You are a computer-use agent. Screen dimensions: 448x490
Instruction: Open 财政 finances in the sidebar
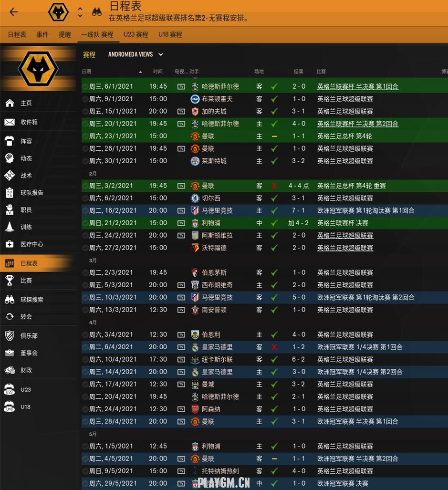coord(26,370)
